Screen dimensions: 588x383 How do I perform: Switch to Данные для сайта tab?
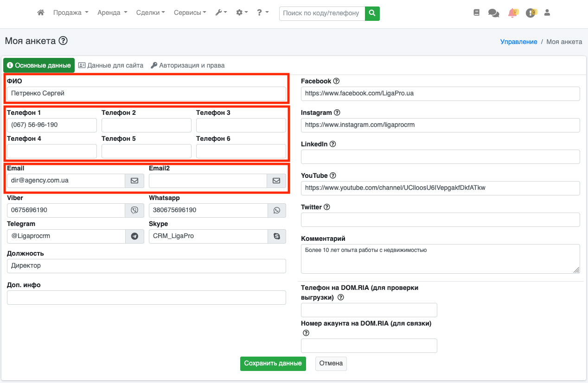pyautogui.click(x=111, y=65)
